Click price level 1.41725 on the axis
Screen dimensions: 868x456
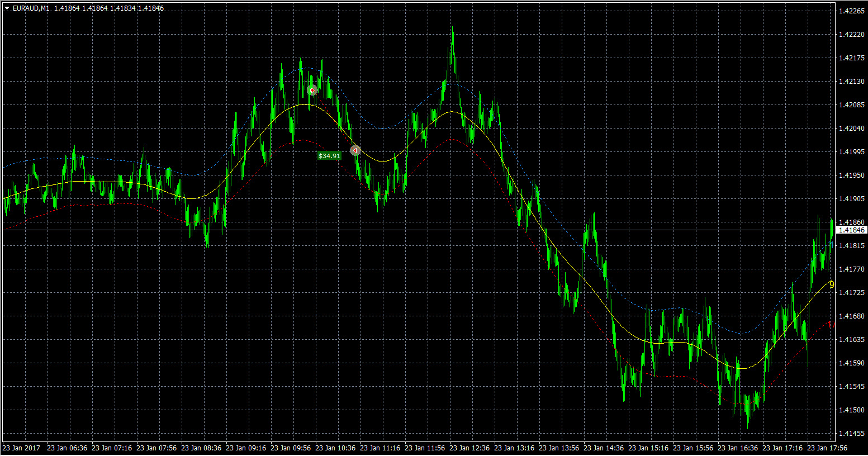click(x=852, y=293)
